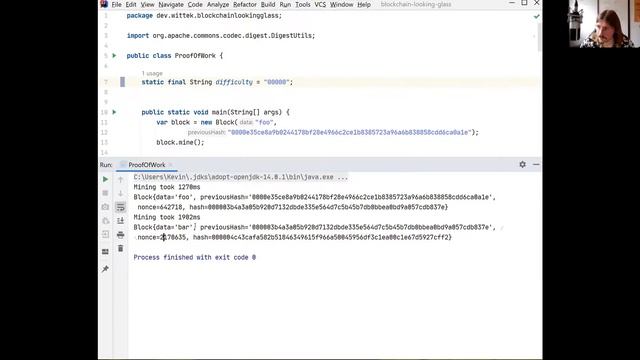The width and height of the screenshot is (640, 360).
Task: Open the Build menu
Action: click(268, 4)
